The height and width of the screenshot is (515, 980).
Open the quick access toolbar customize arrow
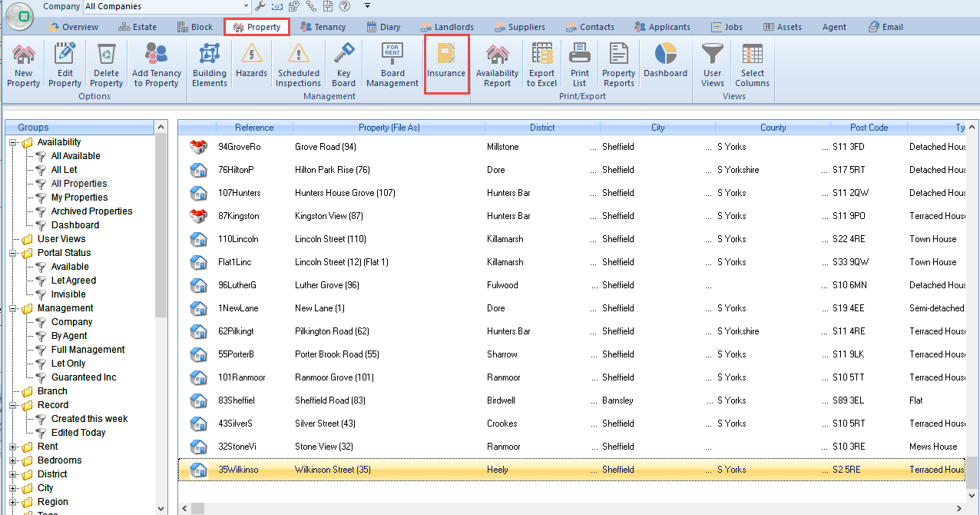coord(368,6)
